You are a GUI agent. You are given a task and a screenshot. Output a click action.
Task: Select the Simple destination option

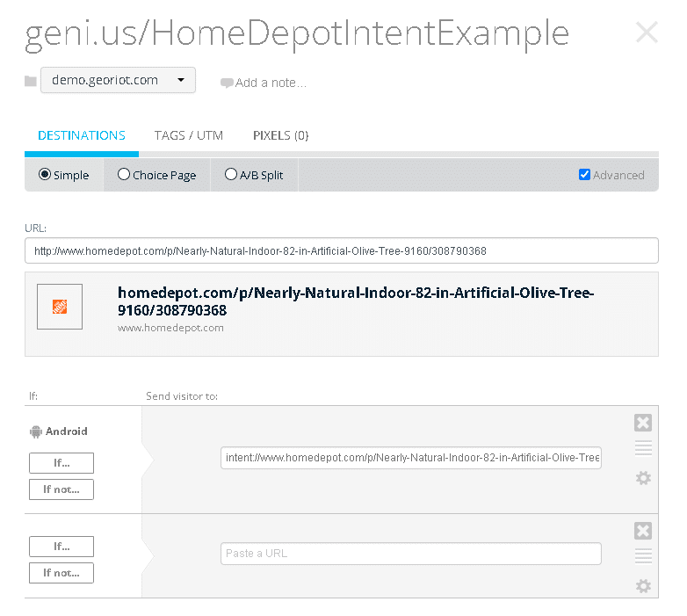pos(45,175)
